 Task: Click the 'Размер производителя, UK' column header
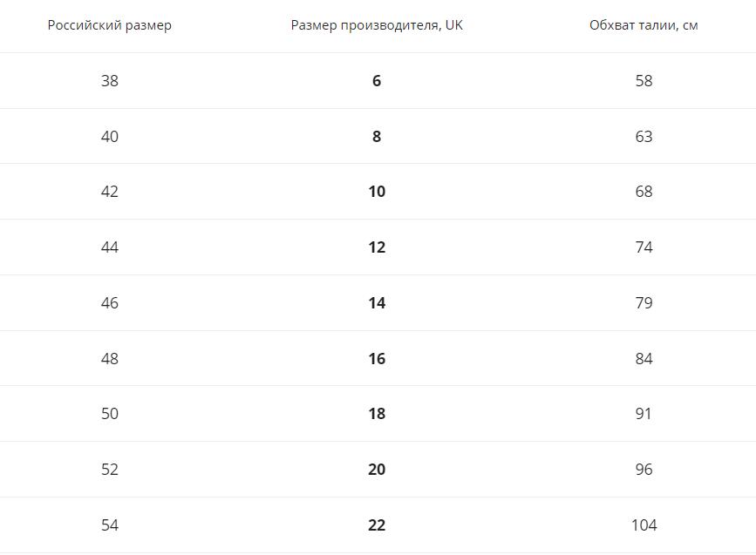click(377, 25)
